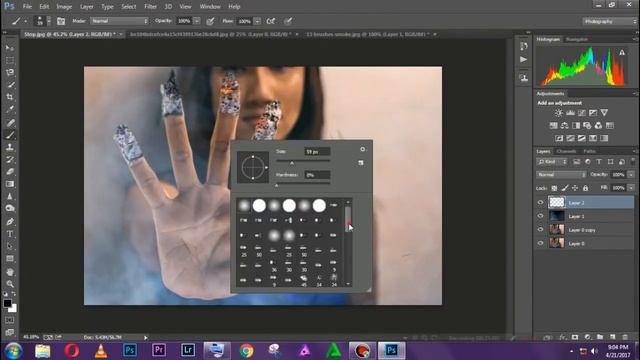Hide Layer 0 visibility eye

540,243
